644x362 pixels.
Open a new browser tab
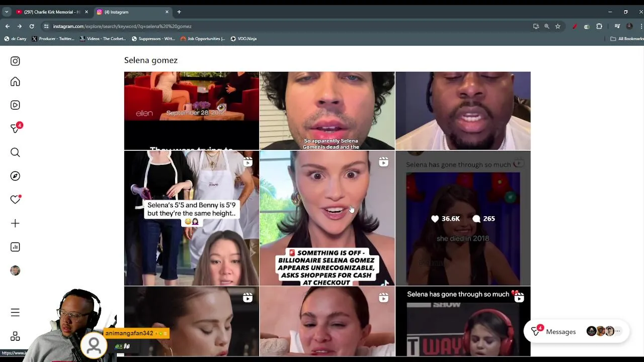[x=179, y=12]
